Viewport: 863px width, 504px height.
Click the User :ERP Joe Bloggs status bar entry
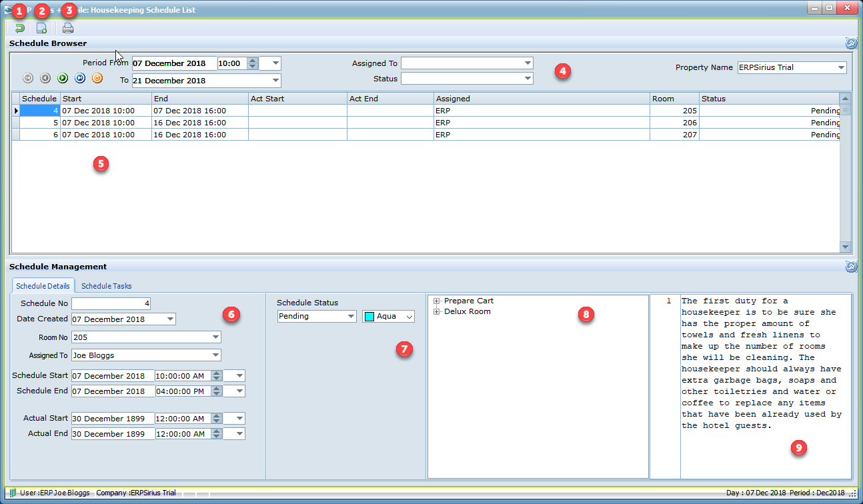pos(55,493)
